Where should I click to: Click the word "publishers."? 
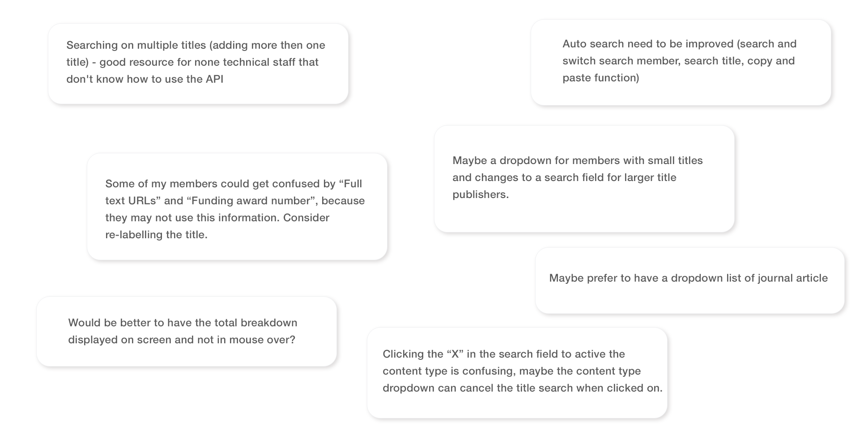480,194
